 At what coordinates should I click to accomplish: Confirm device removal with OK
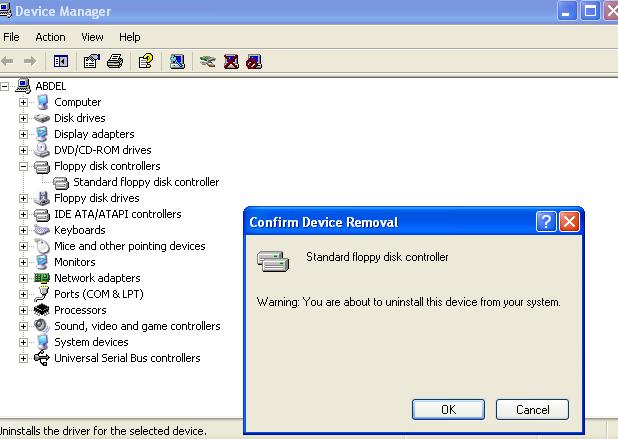(x=449, y=409)
